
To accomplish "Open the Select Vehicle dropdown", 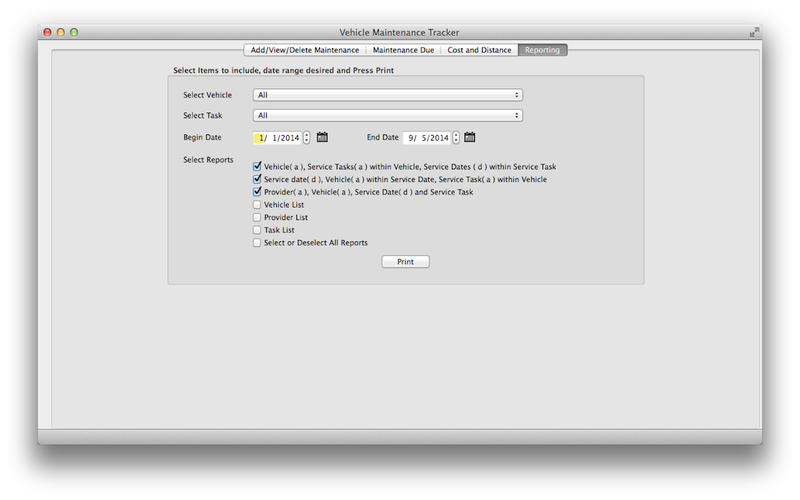I will (388, 95).
